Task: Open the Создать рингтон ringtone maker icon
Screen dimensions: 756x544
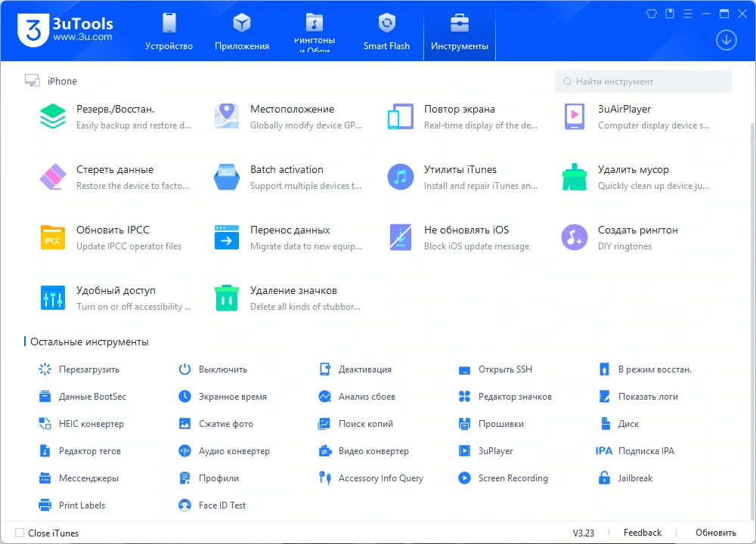Action: pyautogui.click(x=575, y=237)
